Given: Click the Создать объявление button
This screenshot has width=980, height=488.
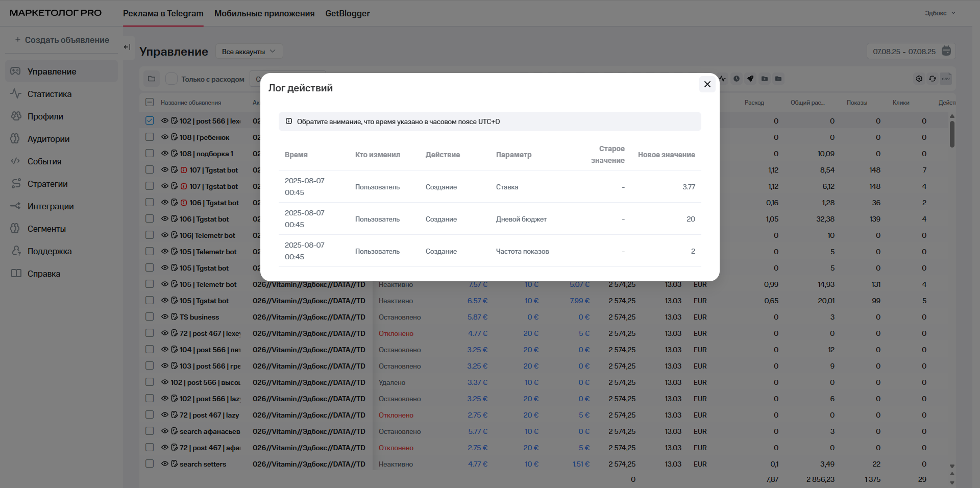Looking at the screenshot, I should 62,40.
